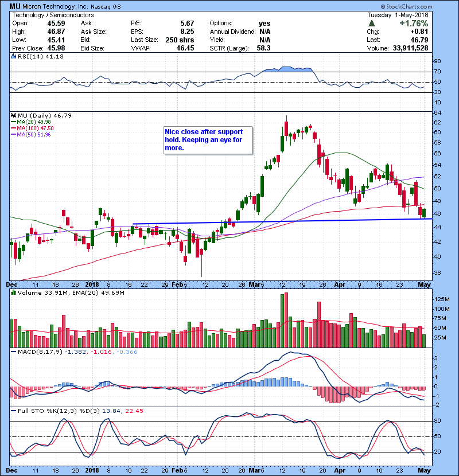
Task: Click the candlestick icon next to MU (Daily)
Action: click(x=13, y=115)
